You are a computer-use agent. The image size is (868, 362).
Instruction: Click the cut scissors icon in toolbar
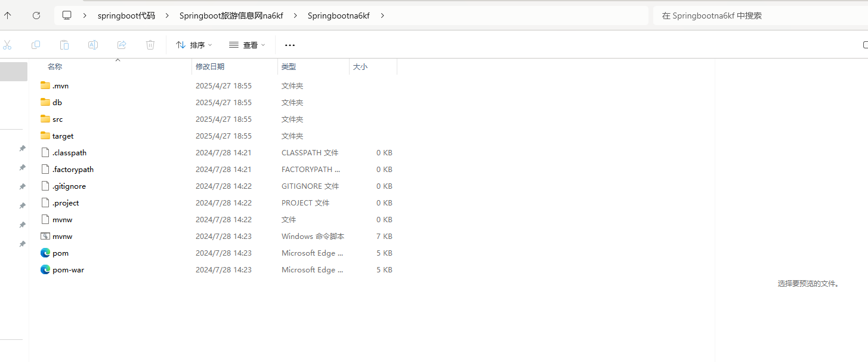coord(7,45)
